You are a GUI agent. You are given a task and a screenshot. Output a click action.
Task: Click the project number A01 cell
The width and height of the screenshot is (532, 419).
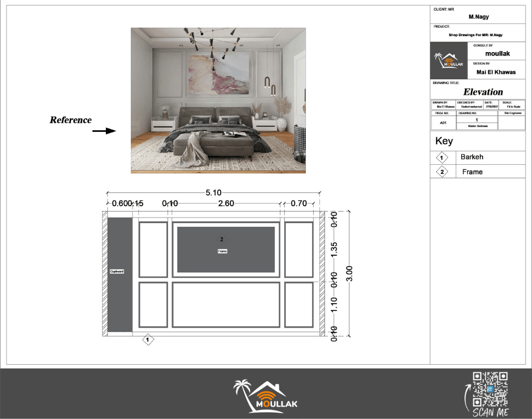click(443, 123)
